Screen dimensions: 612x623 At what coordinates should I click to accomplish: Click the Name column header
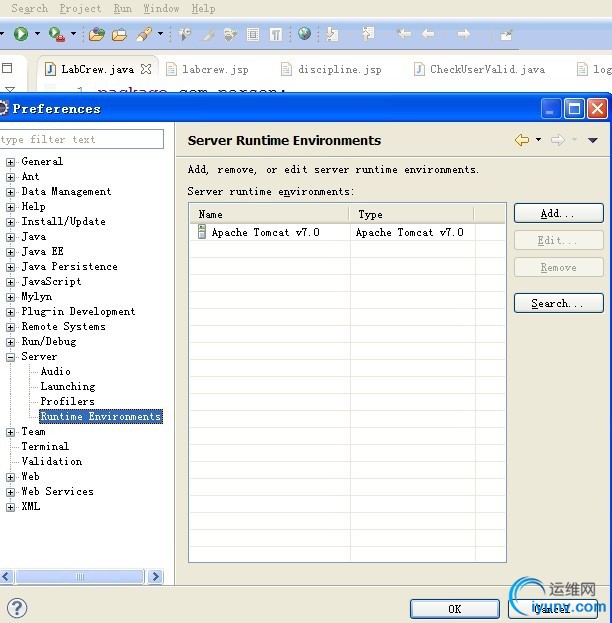(270, 215)
